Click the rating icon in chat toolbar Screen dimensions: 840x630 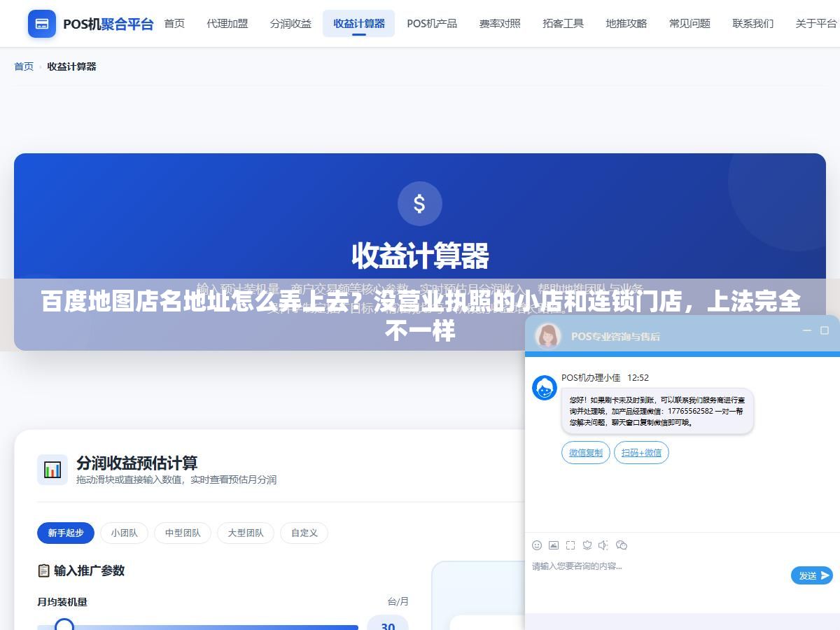587,545
